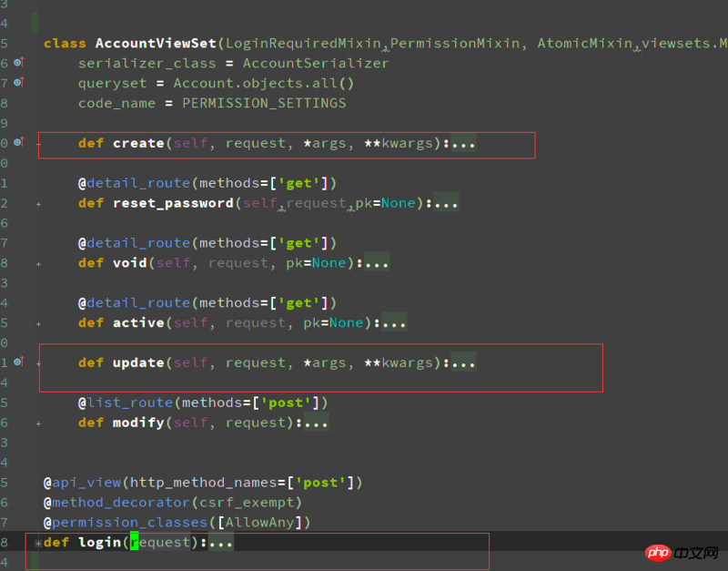Click @detail_route decorator above reset_password
Viewport: 728px width, 571px height.
(x=134, y=183)
